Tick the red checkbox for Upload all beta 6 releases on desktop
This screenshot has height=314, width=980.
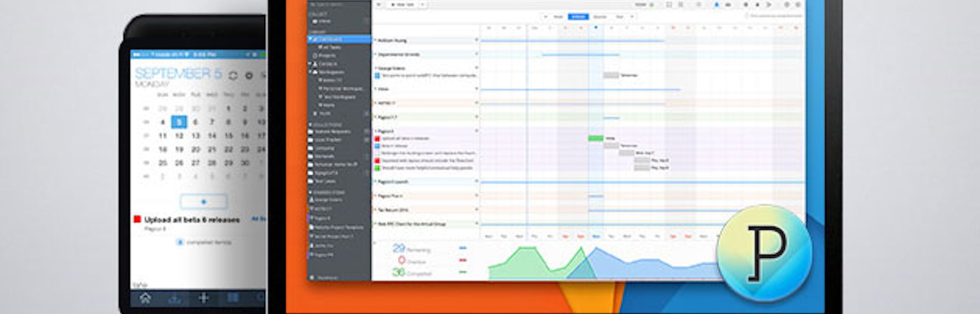point(377,139)
